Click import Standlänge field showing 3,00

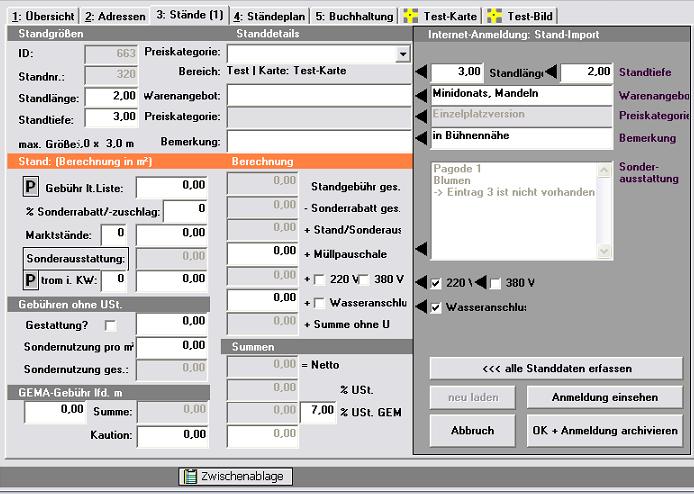457,73
